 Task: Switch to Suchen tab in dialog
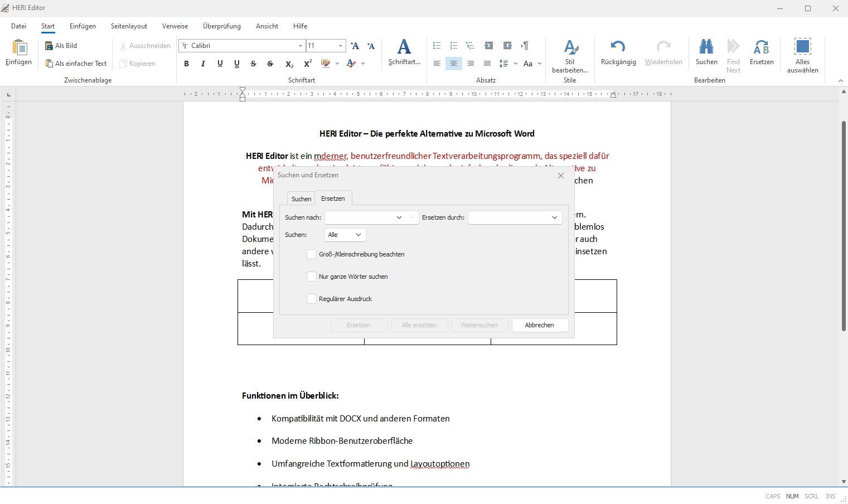pos(302,199)
